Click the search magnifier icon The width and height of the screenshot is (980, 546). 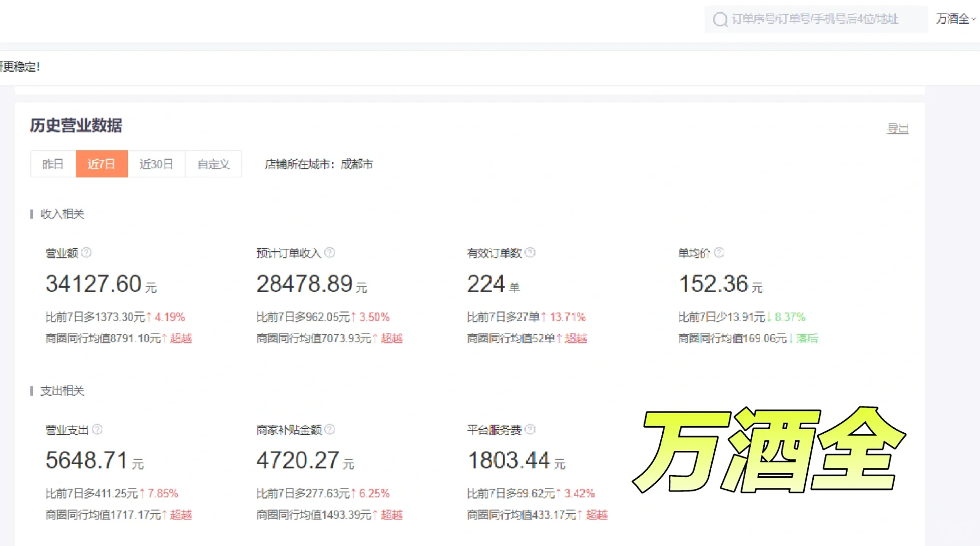(x=720, y=20)
